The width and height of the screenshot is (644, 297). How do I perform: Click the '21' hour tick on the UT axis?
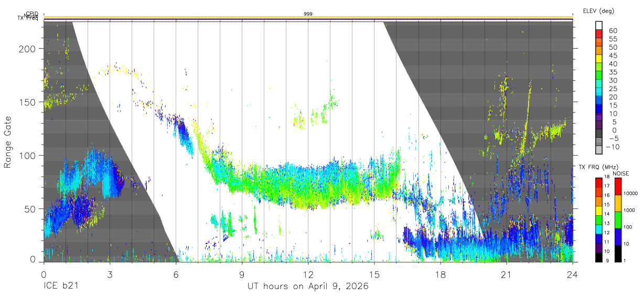(507, 274)
